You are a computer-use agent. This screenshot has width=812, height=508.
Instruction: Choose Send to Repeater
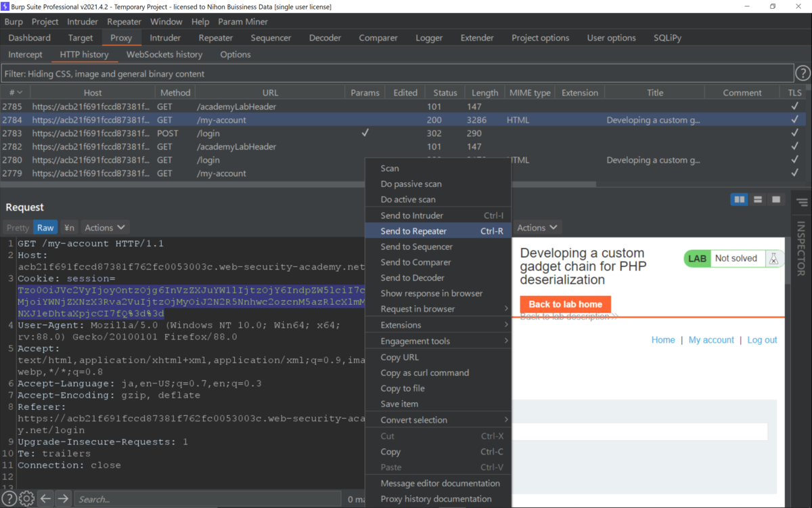tap(438, 231)
